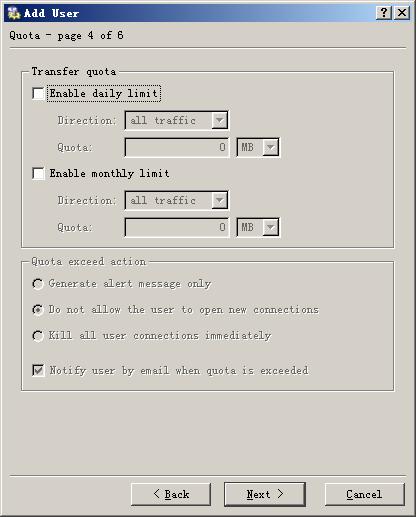416x517 pixels.
Task: Open the daily quota MB unit dropdown
Action: pyautogui.click(x=258, y=147)
